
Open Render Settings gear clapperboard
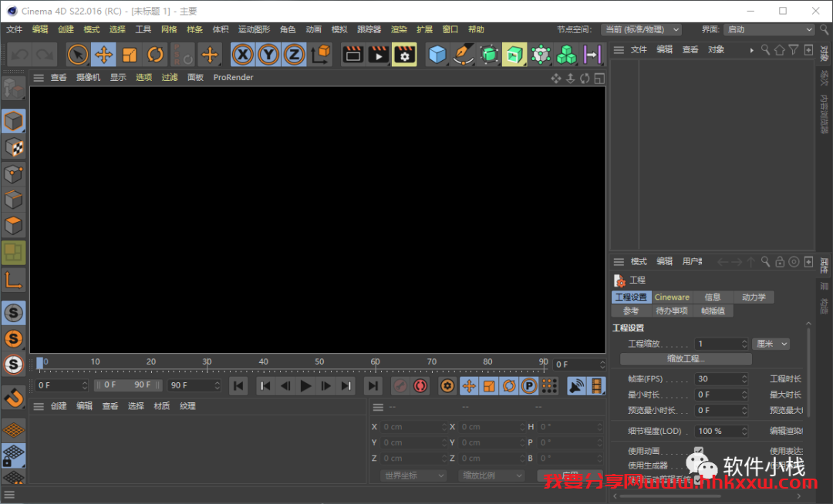[x=404, y=55]
